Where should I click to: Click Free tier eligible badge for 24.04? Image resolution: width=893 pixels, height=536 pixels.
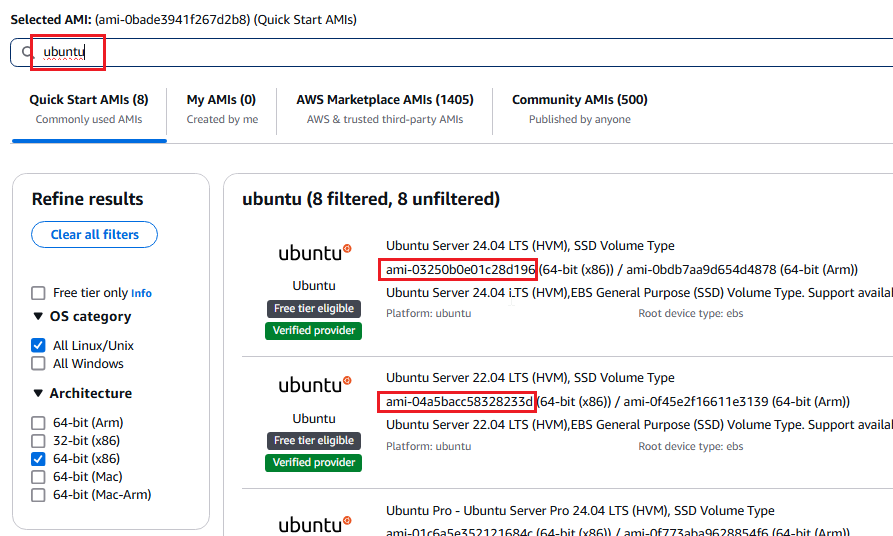tap(314, 309)
